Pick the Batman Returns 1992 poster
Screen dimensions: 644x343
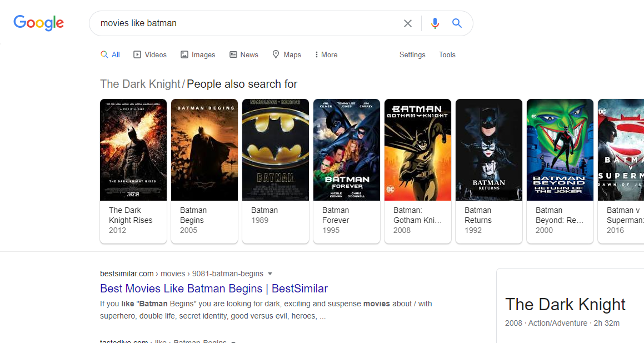(489, 150)
